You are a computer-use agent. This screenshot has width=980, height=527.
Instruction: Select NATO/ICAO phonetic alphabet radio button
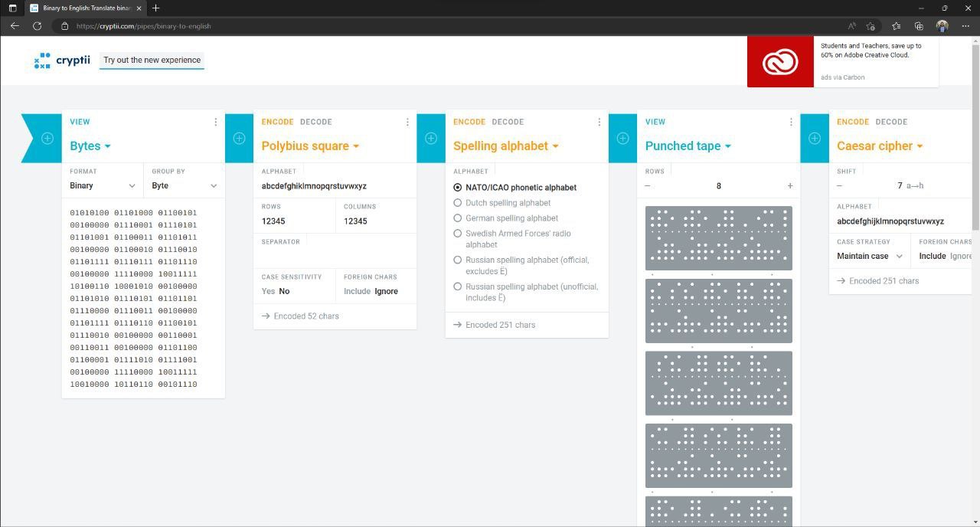tap(458, 188)
